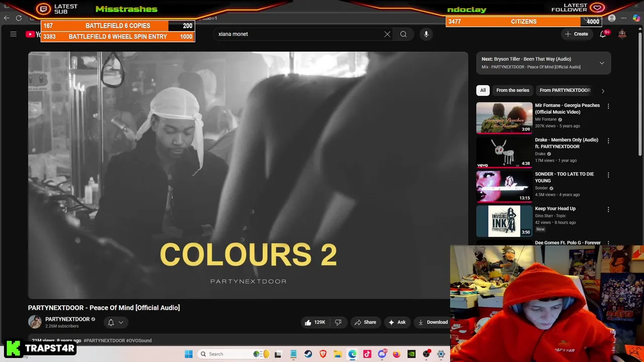Click the Ask button
This screenshot has width=644, height=362.
tap(396, 322)
